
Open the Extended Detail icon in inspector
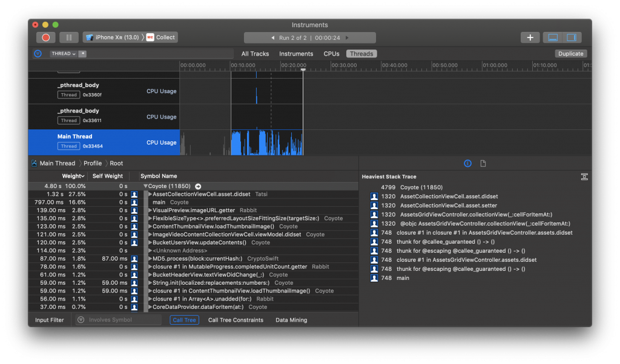point(467,163)
